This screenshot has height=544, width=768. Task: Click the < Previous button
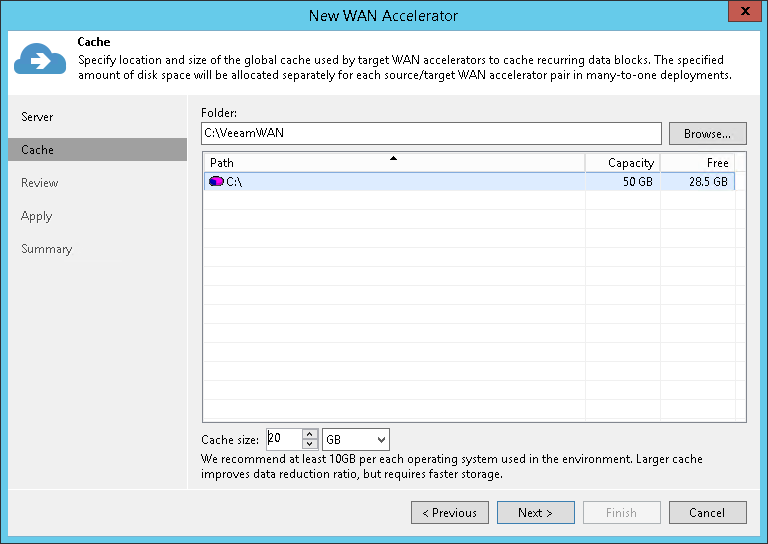pos(450,513)
